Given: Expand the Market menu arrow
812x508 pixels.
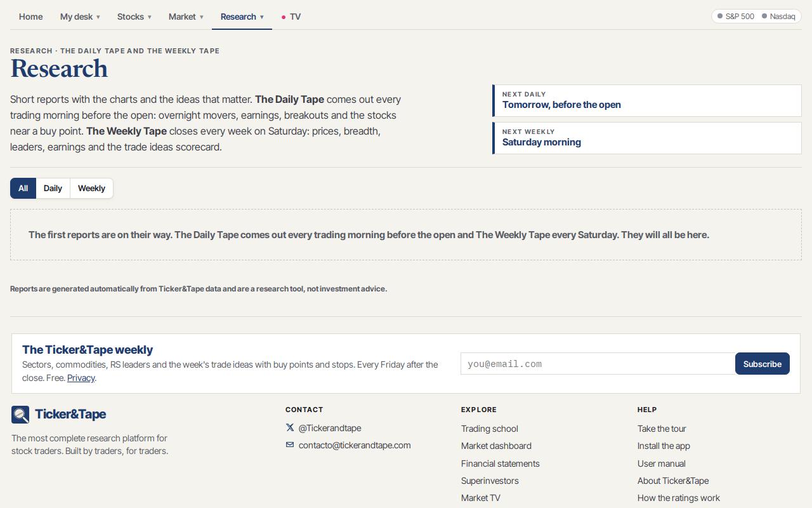Looking at the screenshot, I should [202, 17].
